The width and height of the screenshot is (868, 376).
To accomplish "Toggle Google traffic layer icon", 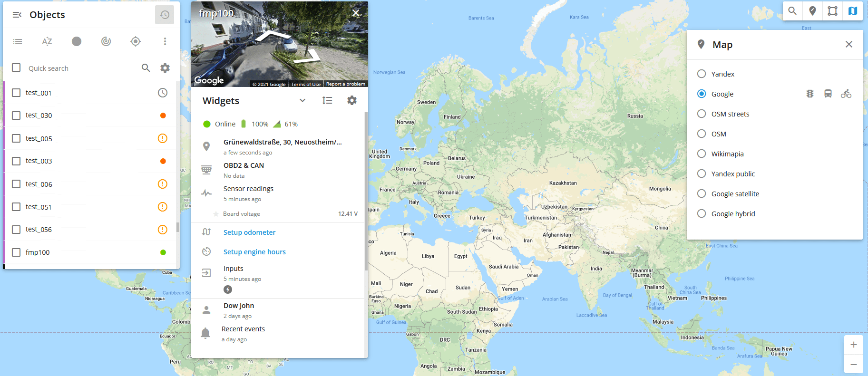I will pos(810,94).
